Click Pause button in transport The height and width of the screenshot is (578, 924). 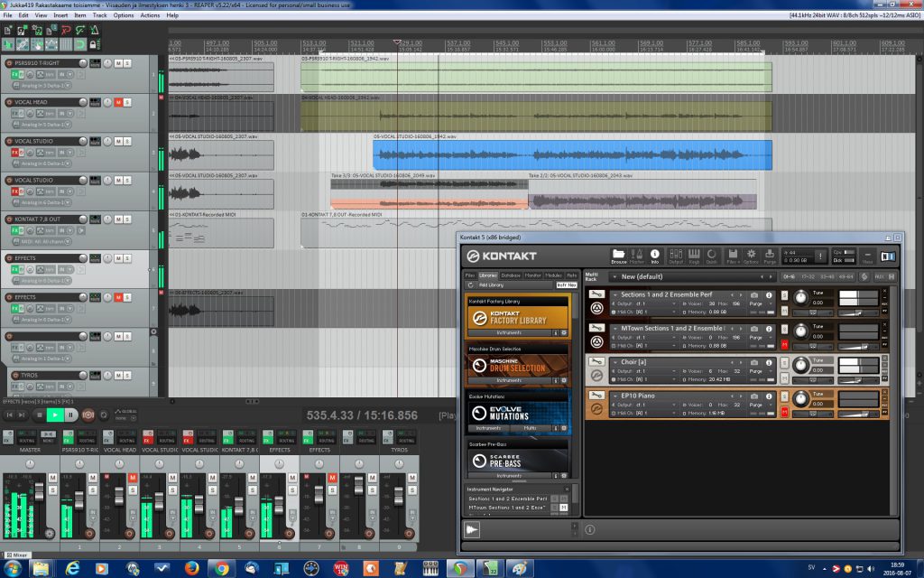tap(70, 415)
